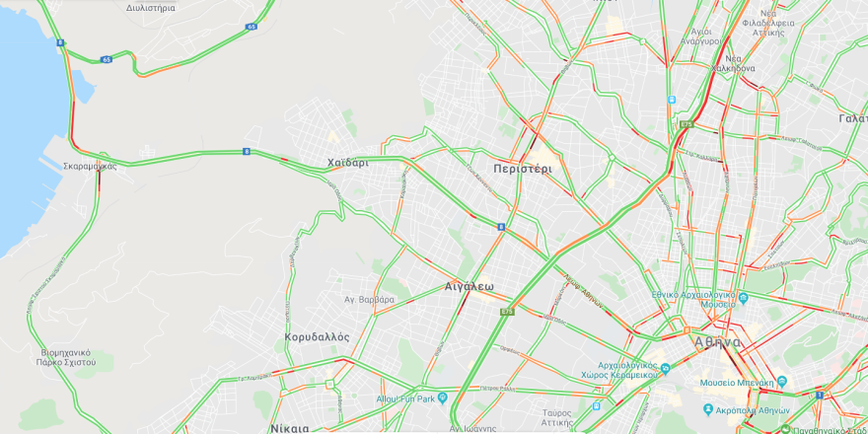This screenshot has width=868, height=434.
Task: Select the Περιστέρι district label
Action: coord(523,169)
